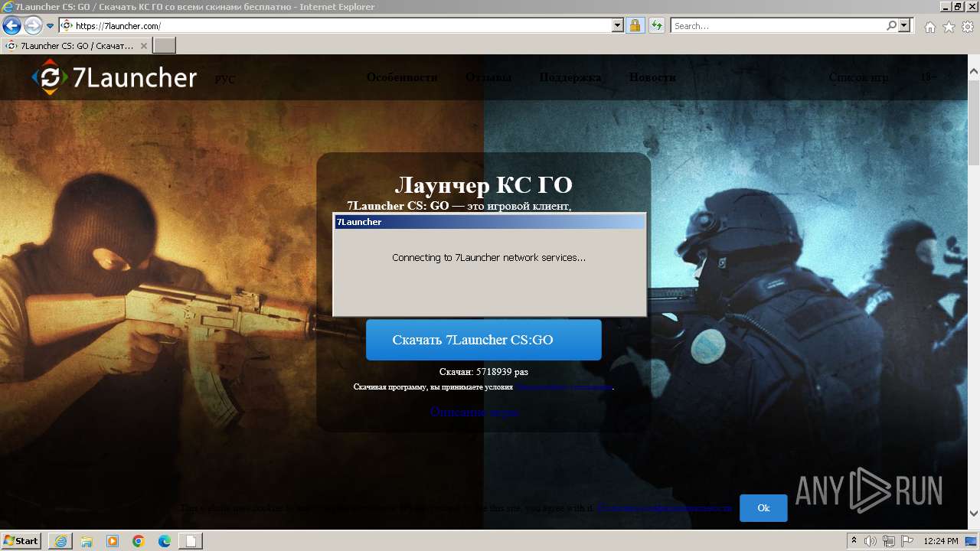Refresh the page with the green arrows

tap(657, 25)
